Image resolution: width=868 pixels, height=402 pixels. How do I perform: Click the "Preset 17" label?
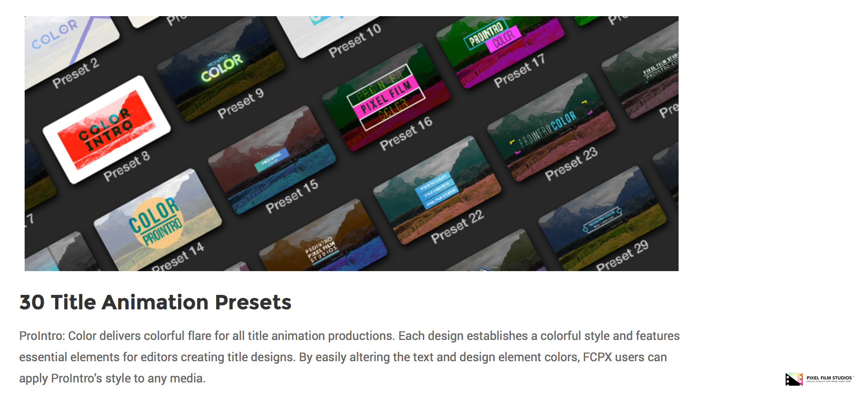[x=519, y=71]
